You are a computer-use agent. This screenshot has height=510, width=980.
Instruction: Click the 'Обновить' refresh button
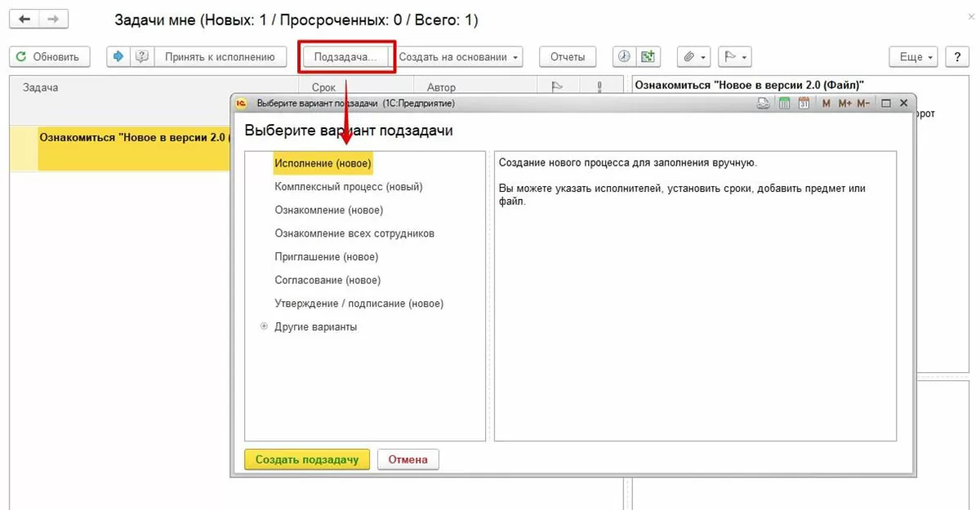(50, 56)
